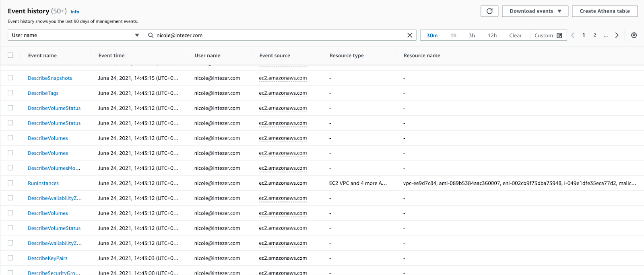644x275 pixels.
Task: Open the DescribeSnapshots event
Action: [50, 78]
